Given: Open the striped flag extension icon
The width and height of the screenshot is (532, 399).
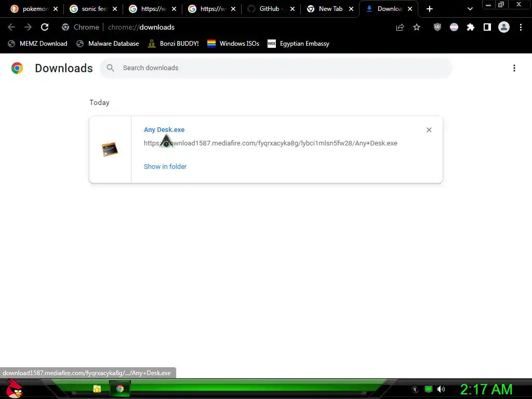Looking at the screenshot, I should pos(454,27).
